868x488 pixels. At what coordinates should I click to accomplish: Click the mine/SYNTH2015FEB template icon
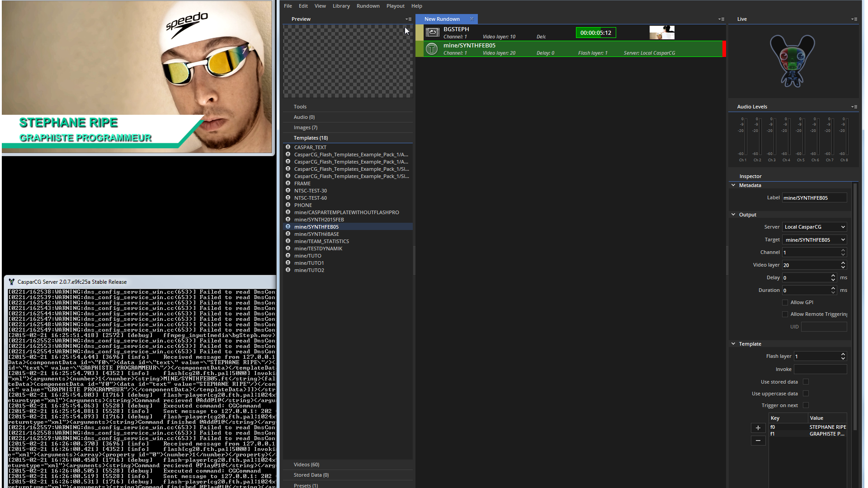288,219
